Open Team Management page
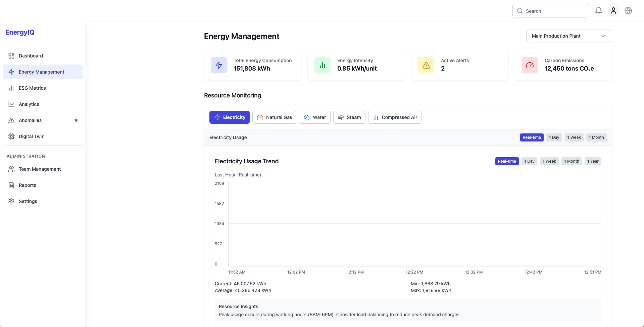The height and width of the screenshot is (327, 644). [40, 169]
